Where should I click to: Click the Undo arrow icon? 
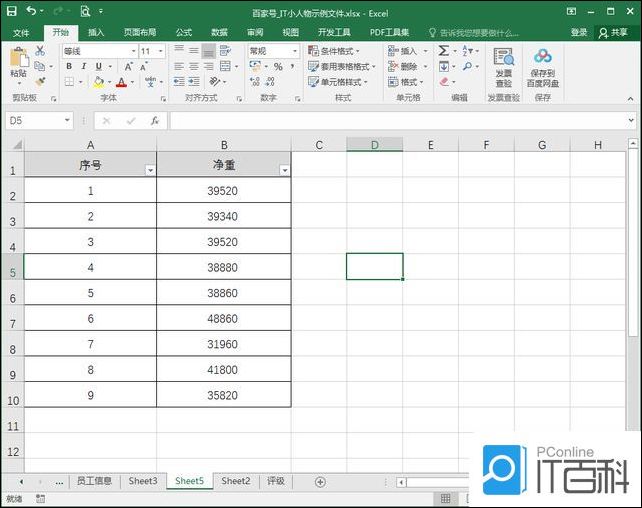click(31, 11)
